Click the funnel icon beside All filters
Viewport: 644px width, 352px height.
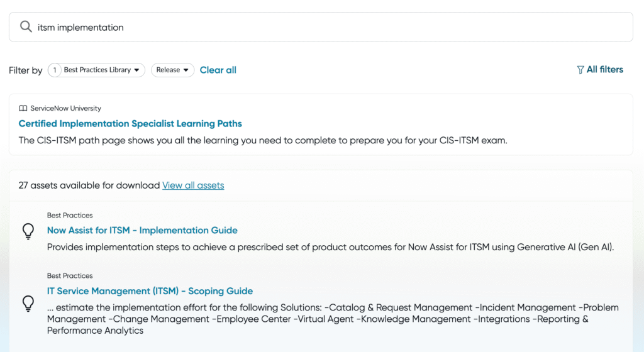tap(580, 70)
